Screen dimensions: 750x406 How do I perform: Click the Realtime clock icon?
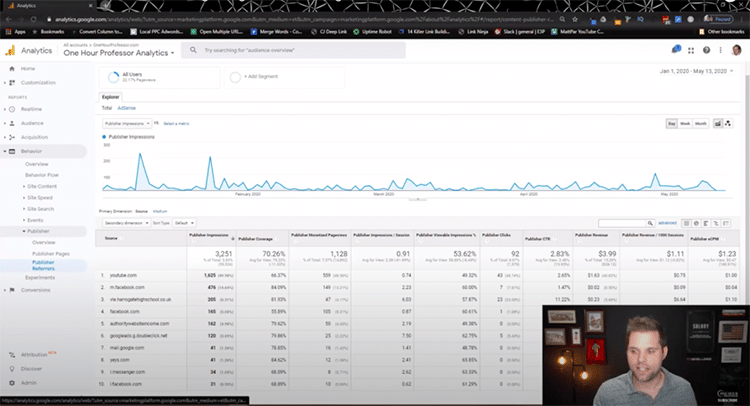click(14, 108)
